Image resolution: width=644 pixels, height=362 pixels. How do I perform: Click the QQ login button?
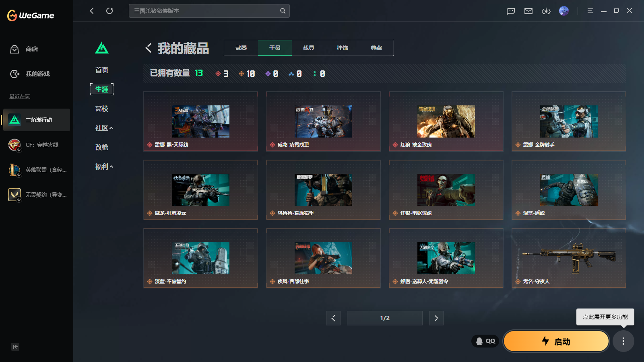pyautogui.click(x=485, y=341)
